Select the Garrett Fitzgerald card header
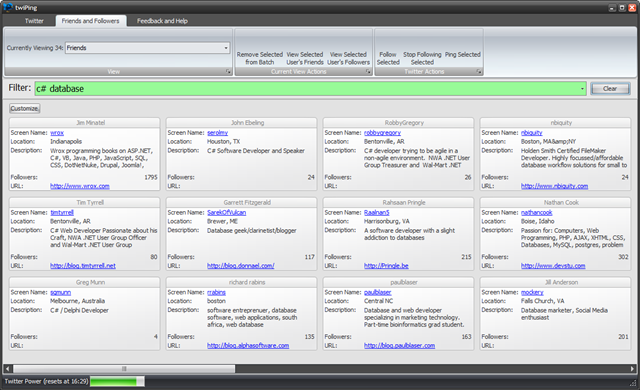 point(242,203)
